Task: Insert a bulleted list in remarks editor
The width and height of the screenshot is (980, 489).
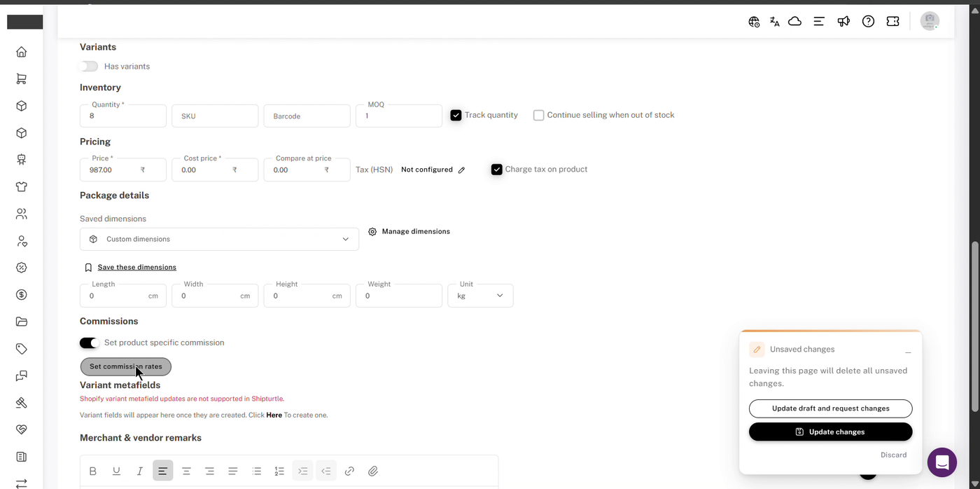Action: click(x=256, y=471)
